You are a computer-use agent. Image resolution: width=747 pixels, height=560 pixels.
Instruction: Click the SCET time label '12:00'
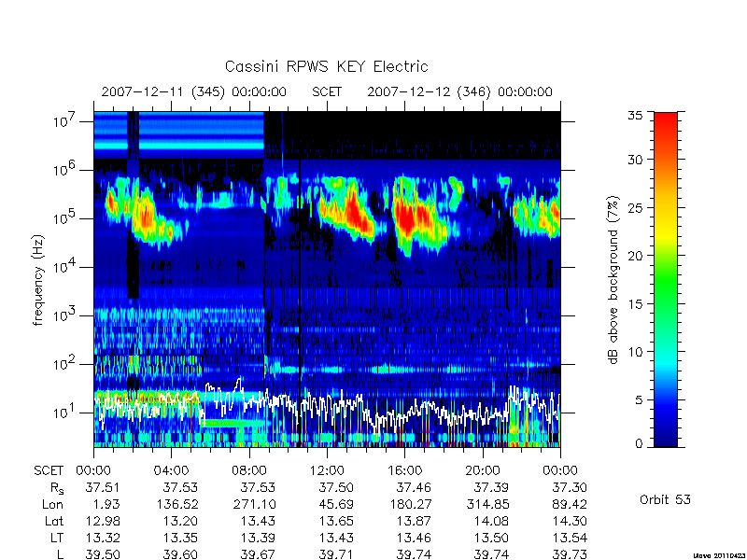(x=327, y=471)
